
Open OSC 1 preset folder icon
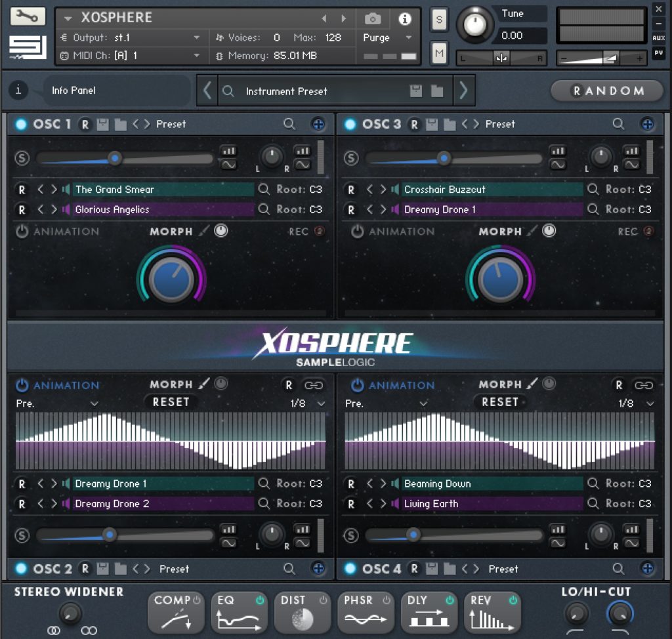[x=121, y=124]
